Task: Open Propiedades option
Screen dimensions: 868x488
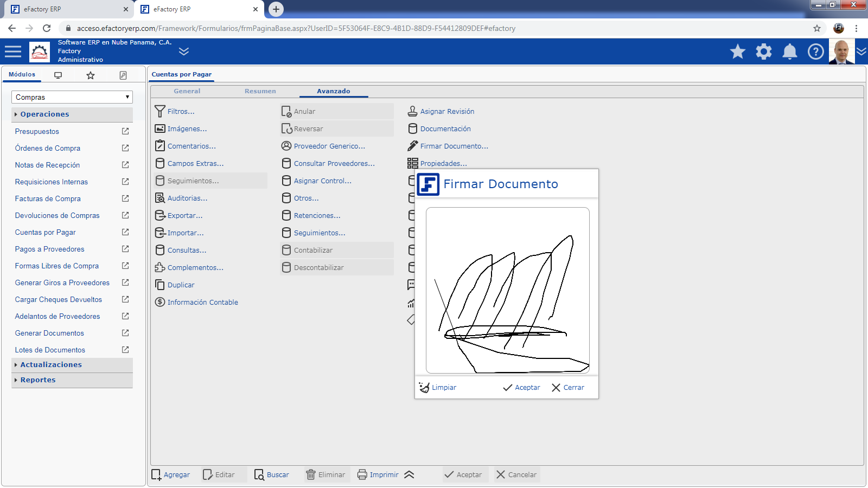Action: pyautogui.click(x=437, y=163)
